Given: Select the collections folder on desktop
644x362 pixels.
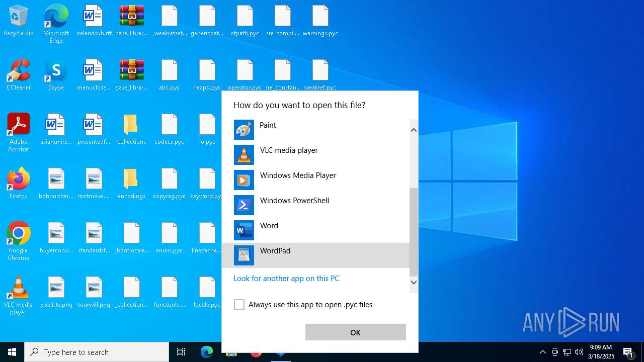Looking at the screenshot, I should coord(131,130).
